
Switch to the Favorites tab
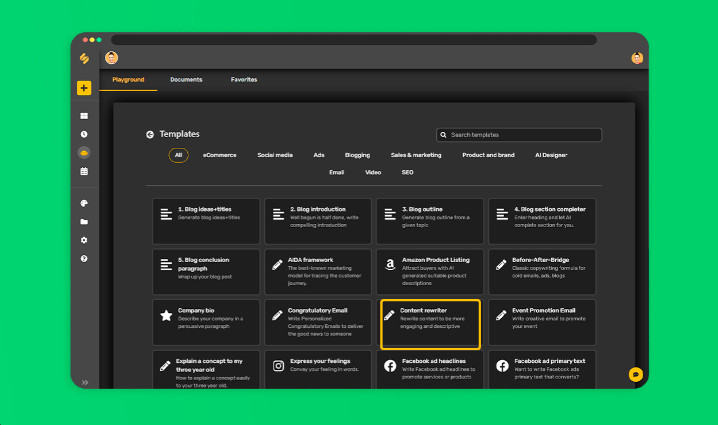pos(244,79)
